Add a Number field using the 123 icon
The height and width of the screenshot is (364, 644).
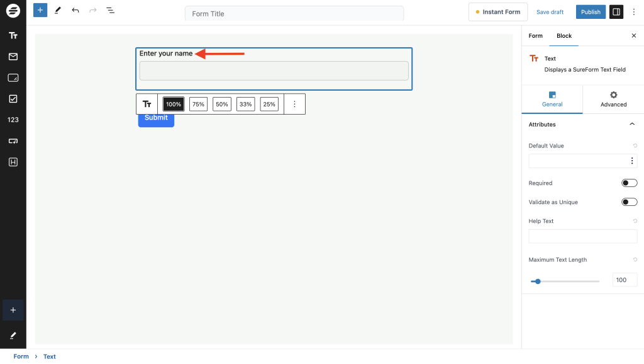(13, 120)
